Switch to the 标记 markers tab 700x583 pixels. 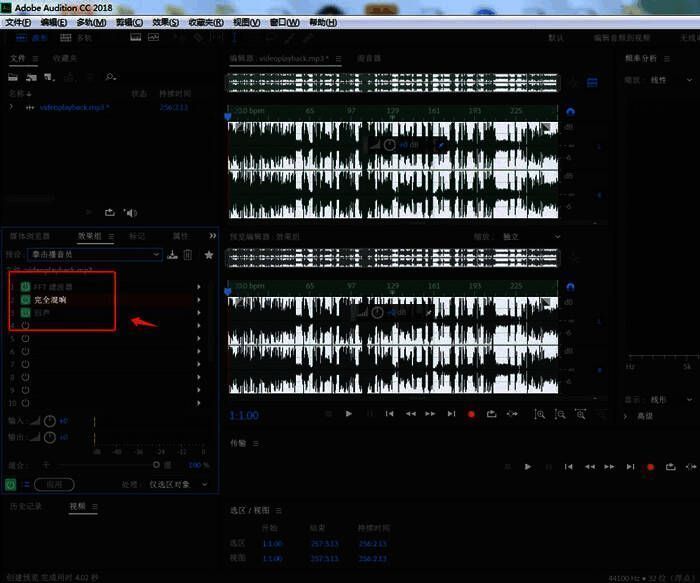coord(137,236)
